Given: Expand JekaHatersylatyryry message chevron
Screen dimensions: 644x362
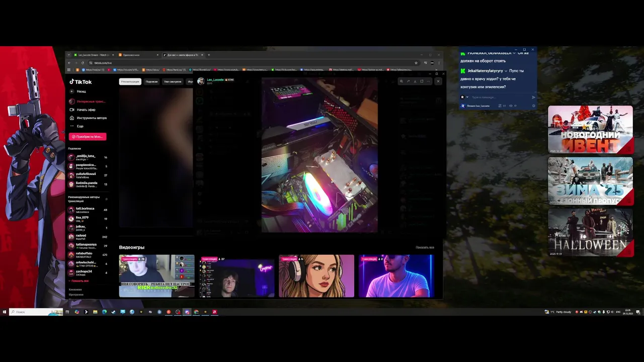Looking at the screenshot, I should tap(506, 71).
